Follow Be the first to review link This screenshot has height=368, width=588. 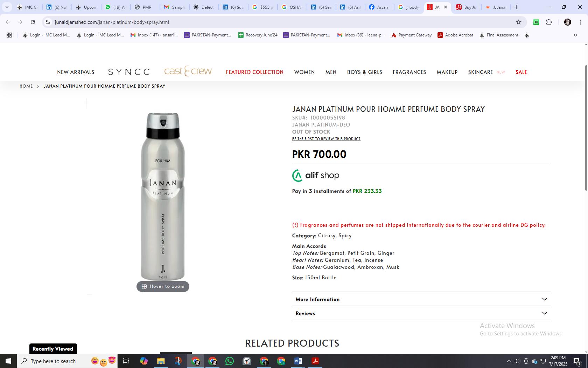point(326,139)
